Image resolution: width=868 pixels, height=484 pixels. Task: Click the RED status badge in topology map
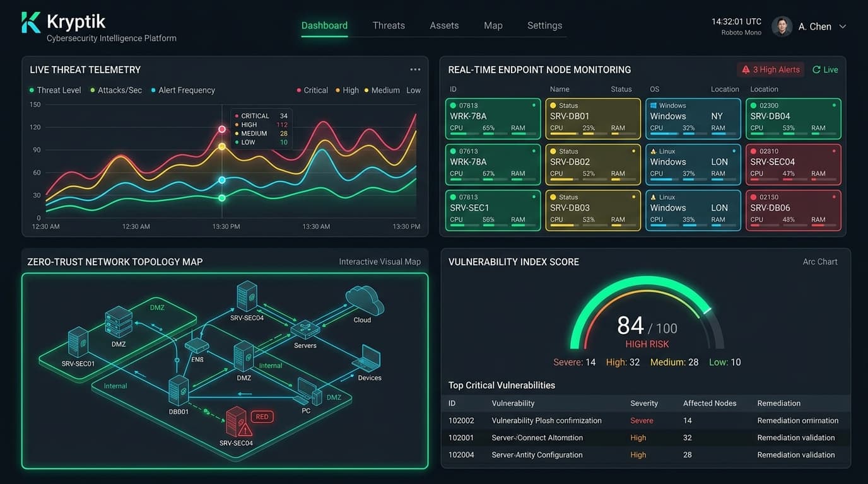click(x=262, y=417)
